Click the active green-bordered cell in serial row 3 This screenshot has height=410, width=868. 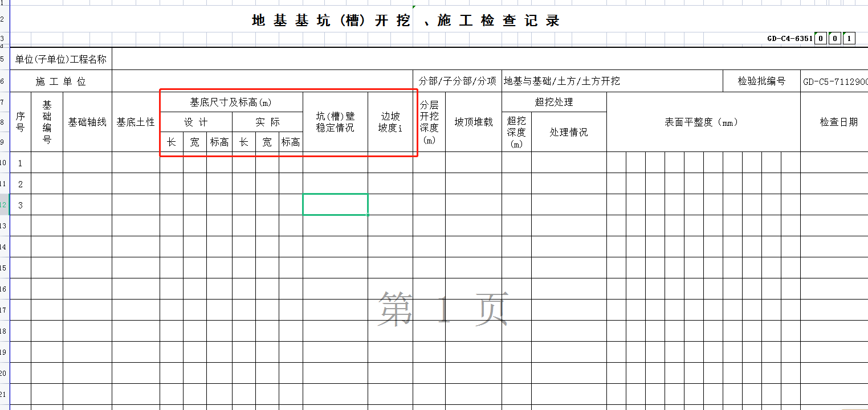[335, 204]
